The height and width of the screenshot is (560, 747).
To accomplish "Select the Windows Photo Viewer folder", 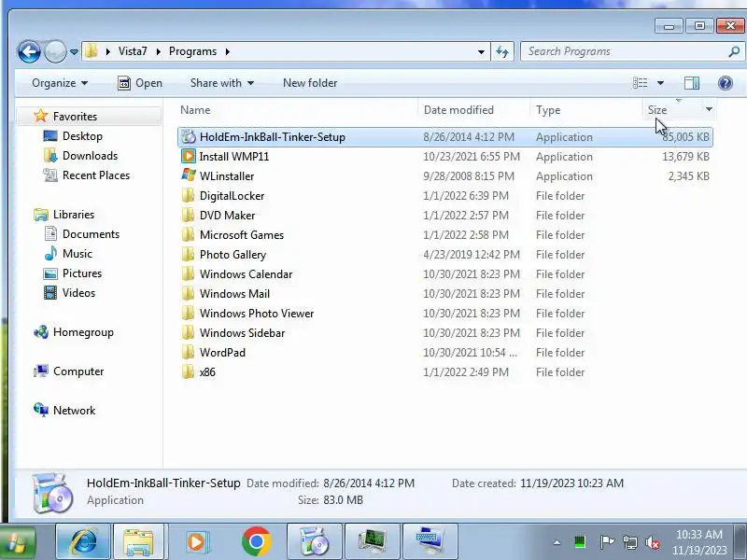I will point(257,314).
